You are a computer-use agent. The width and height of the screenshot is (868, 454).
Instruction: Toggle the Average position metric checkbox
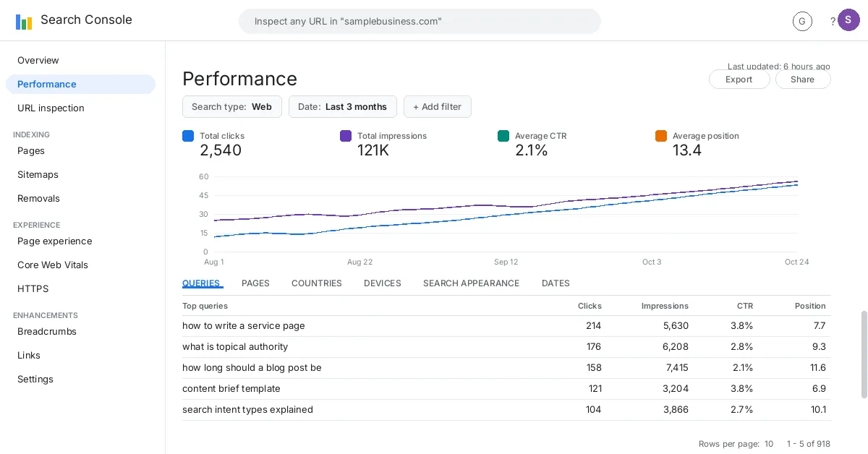[661, 136]
